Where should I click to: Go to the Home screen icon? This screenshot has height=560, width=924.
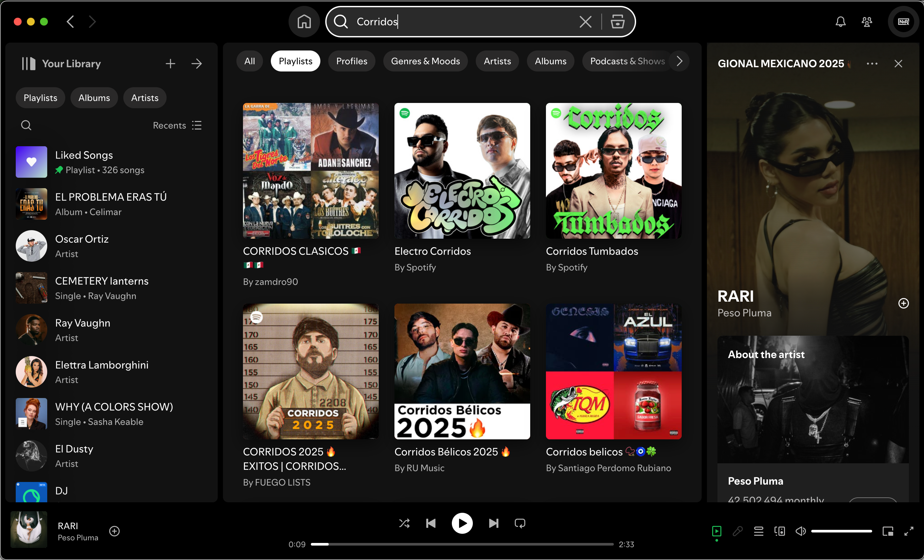click(304, 21)
